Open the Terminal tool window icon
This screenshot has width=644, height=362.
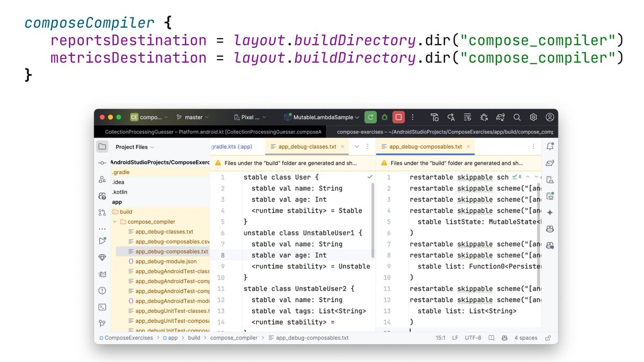click(102, 307)
